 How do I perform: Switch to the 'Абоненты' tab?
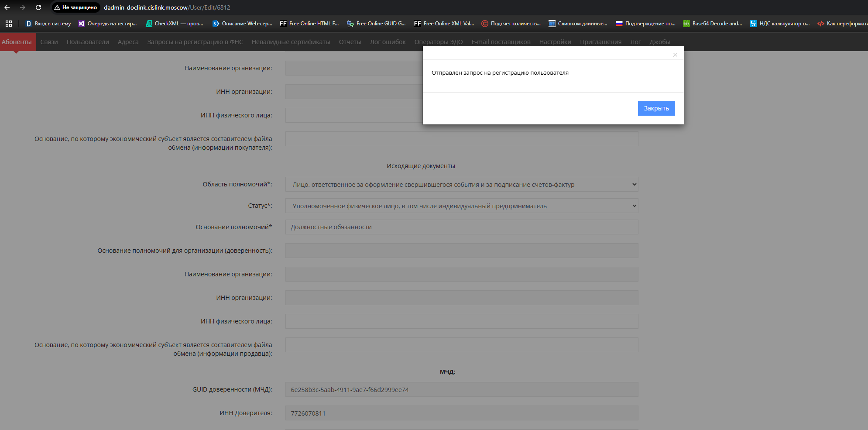click(17, 42)
